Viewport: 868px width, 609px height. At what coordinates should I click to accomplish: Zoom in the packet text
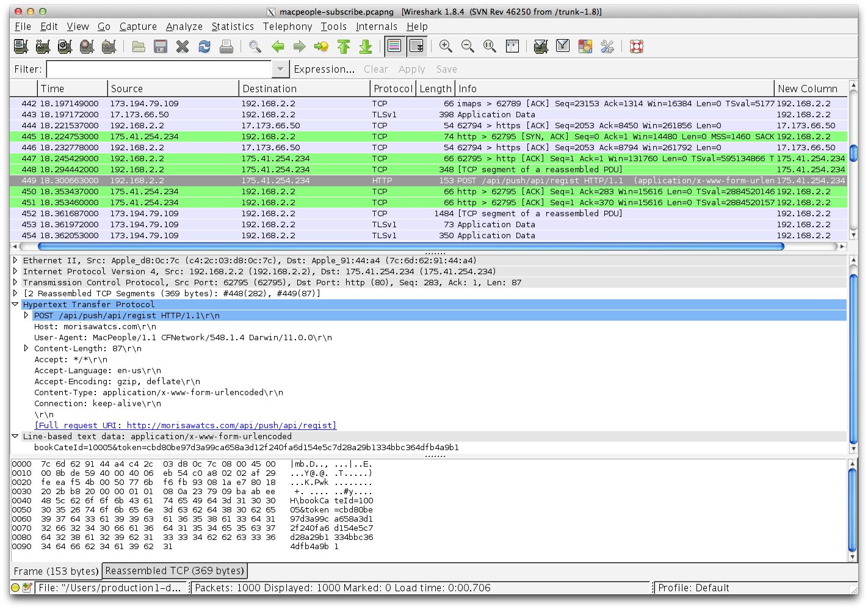click(446, 46)
